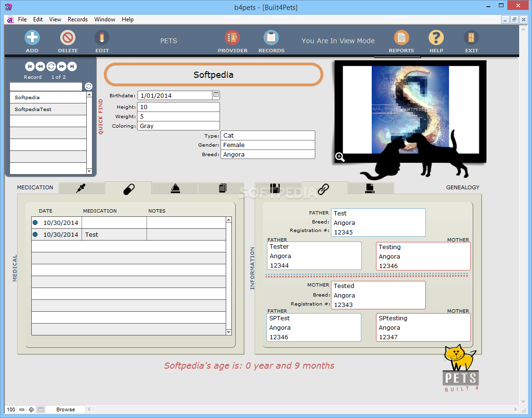This screenshot has height=418, width=532.
Task: Click mother registration number 12343
Action: (x=378, y=305)
